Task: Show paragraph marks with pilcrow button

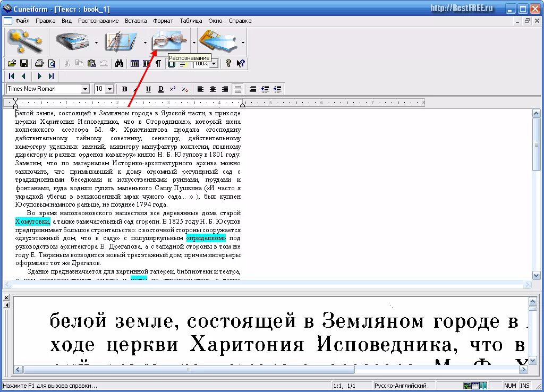Action: 158,64
